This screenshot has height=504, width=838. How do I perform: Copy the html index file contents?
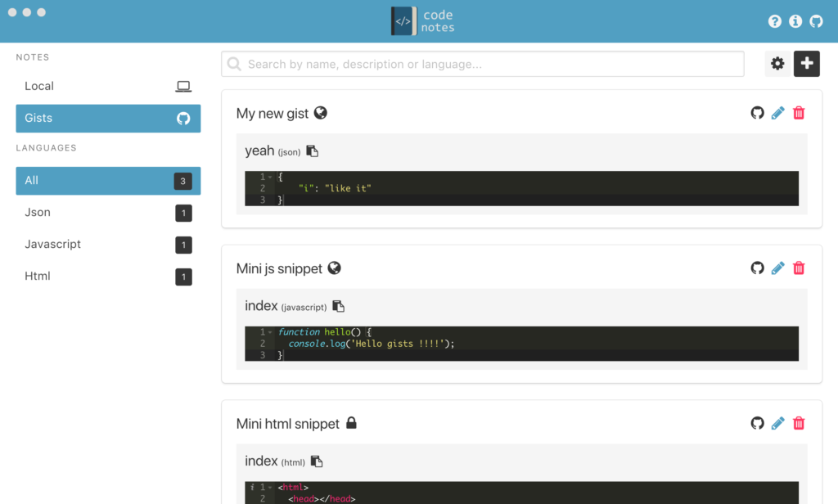(x=317, y=461)
